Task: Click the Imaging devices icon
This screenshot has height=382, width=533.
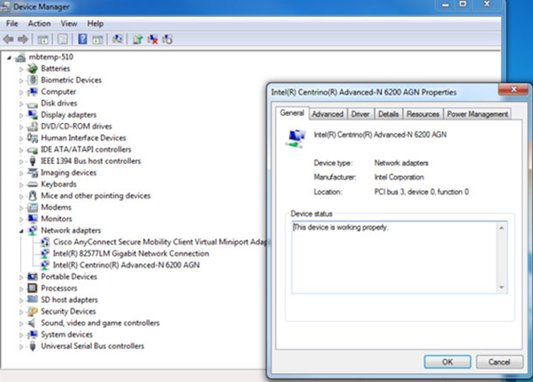Action: [x=33, y=172]
